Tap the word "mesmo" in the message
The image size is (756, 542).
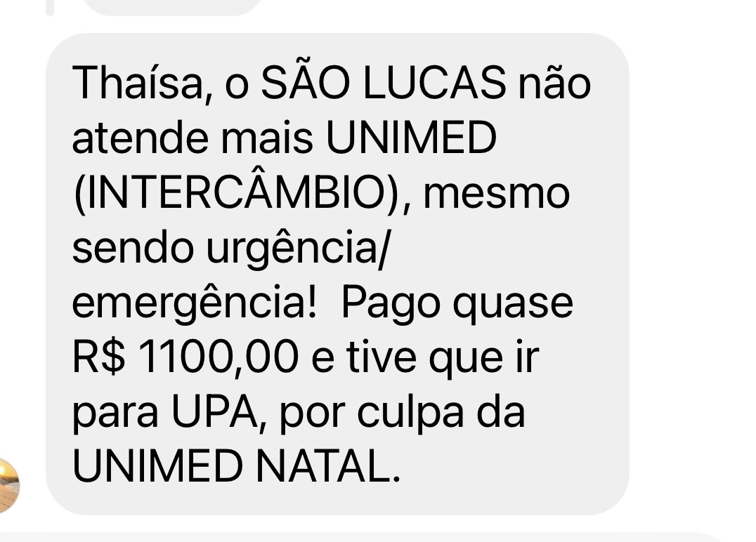tap(497, 194)
